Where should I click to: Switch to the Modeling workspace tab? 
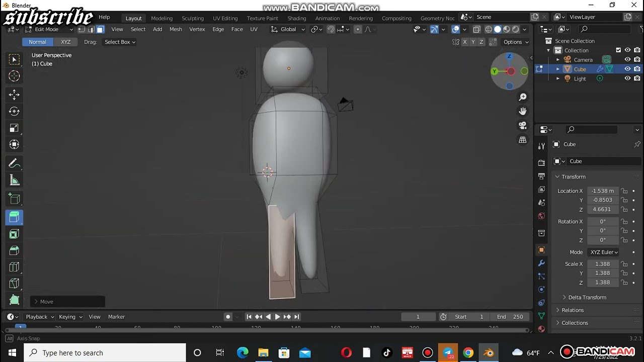tap(162, 18)
